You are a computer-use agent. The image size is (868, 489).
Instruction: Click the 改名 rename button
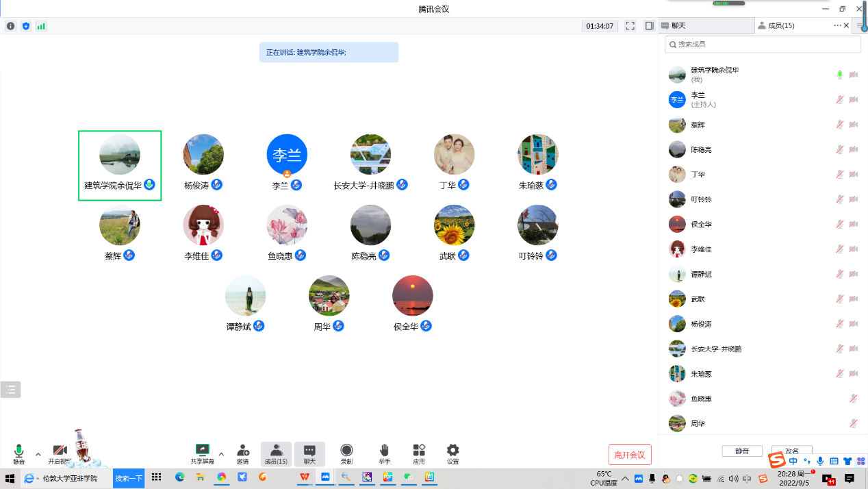coord(791,451)
